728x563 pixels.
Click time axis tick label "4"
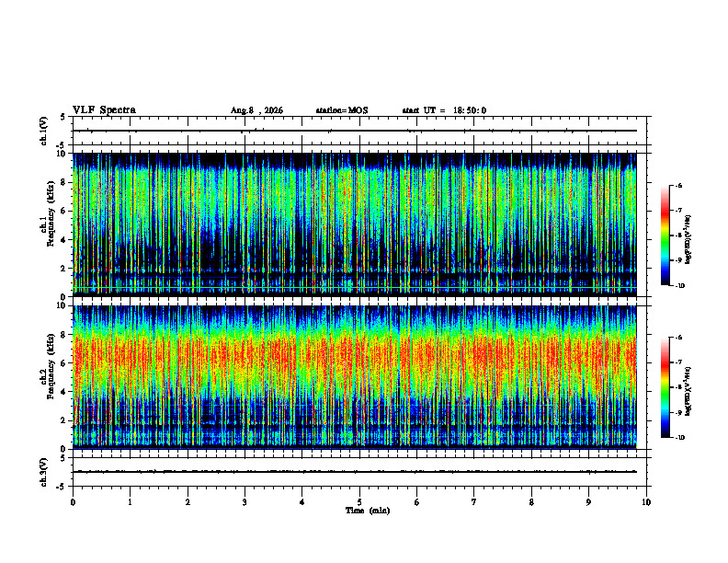coord(302,502)
